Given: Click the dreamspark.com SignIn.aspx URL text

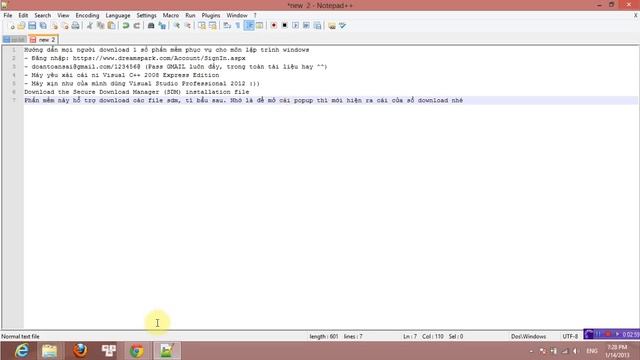Looking at the screenshot, I should click(x=159, y=58).
